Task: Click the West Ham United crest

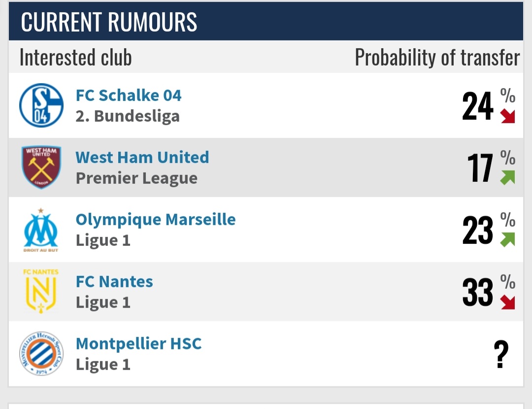Action: point(41,168)
